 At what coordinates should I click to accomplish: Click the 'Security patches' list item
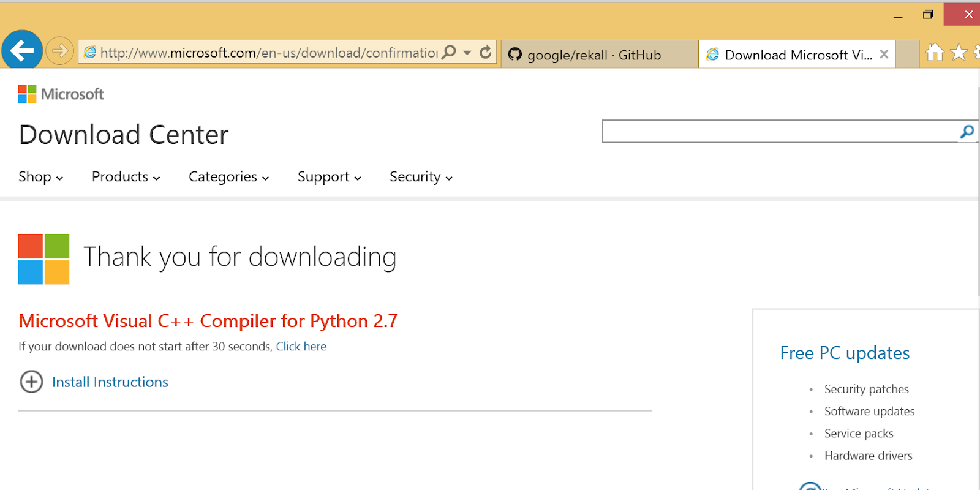pos(866,389)
